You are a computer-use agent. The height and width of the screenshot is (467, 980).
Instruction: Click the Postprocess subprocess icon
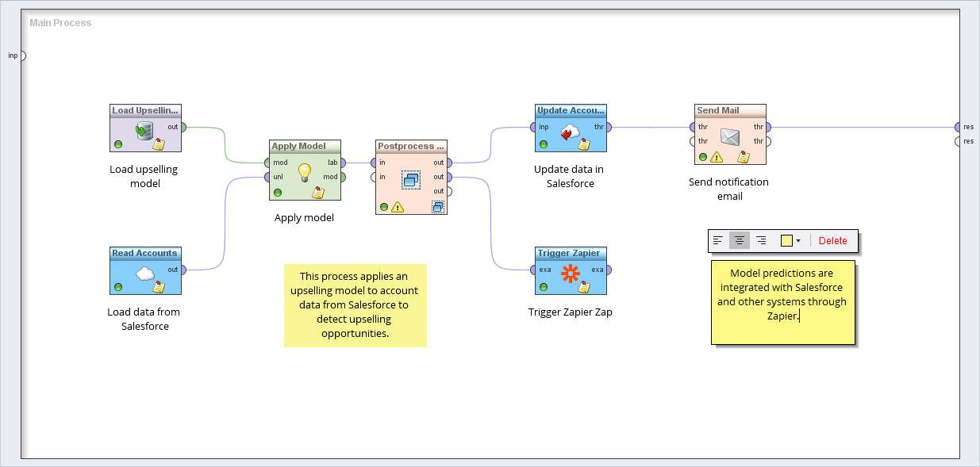410,180
